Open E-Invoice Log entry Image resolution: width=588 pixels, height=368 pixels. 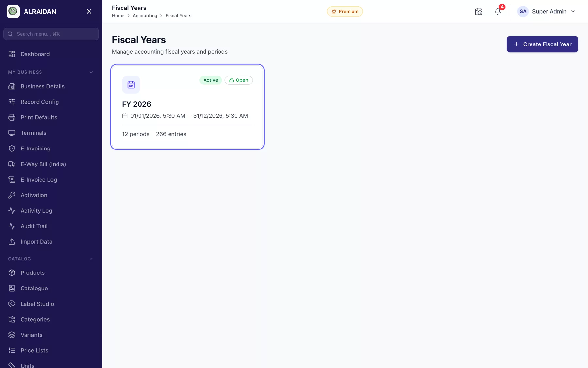[x=51, y=180]
